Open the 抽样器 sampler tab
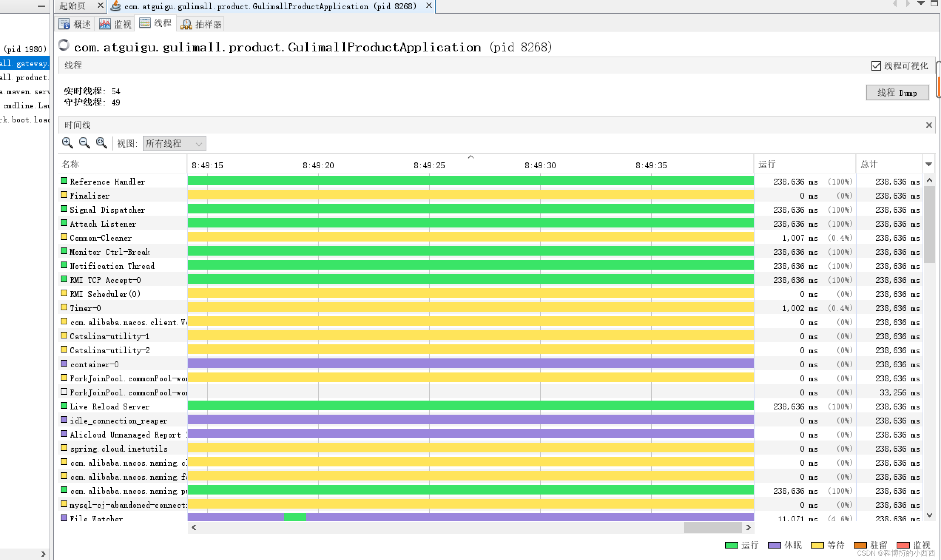 (201, 24)
